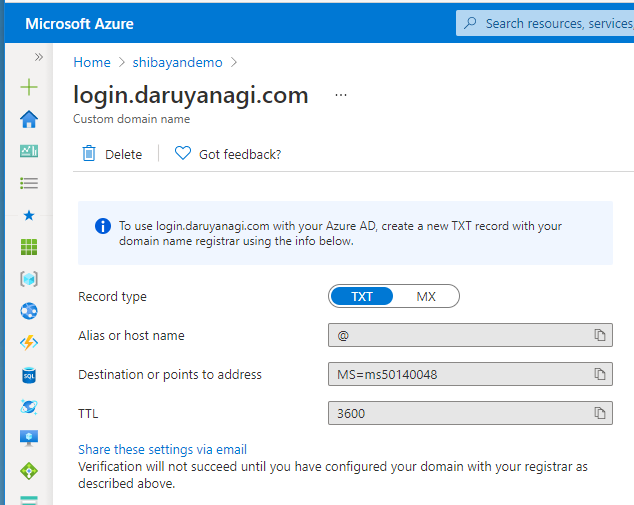Click the TTL field showing 3600
This screenshot has width=634, height=505.
(x=470, y=413)
